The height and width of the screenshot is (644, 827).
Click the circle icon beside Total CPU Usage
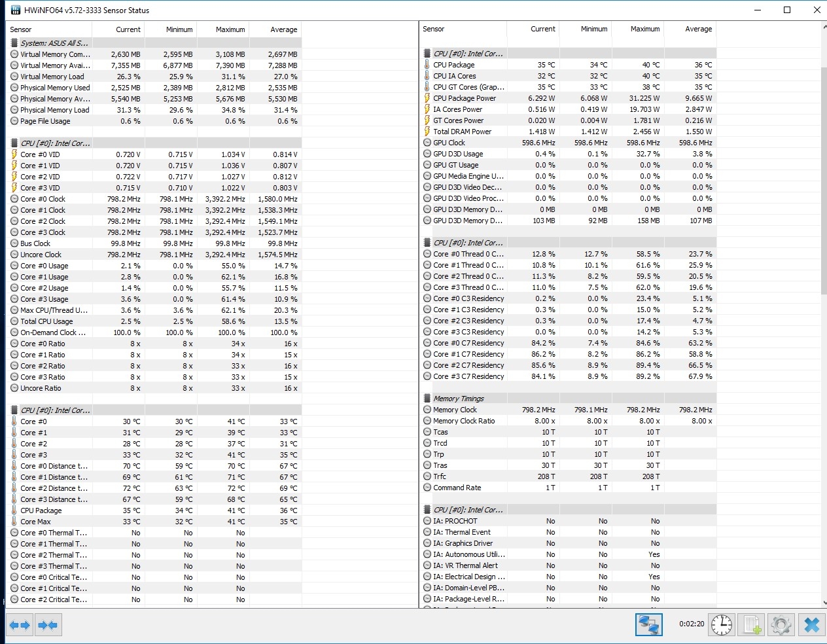(14, 321)
